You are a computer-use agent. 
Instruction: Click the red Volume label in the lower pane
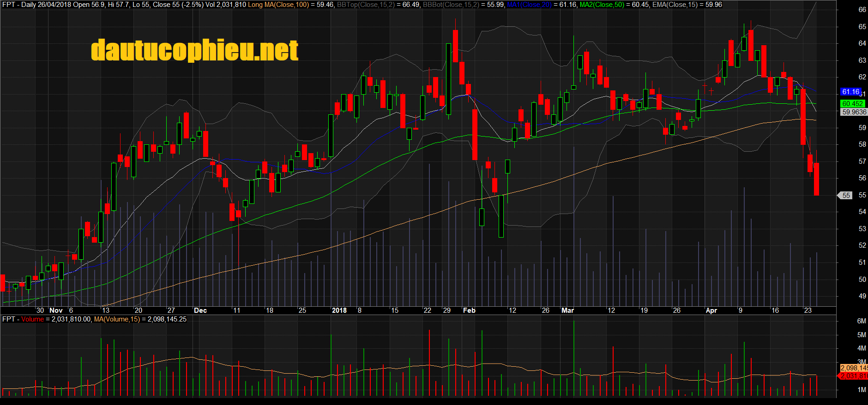click(x=32, y=319)
